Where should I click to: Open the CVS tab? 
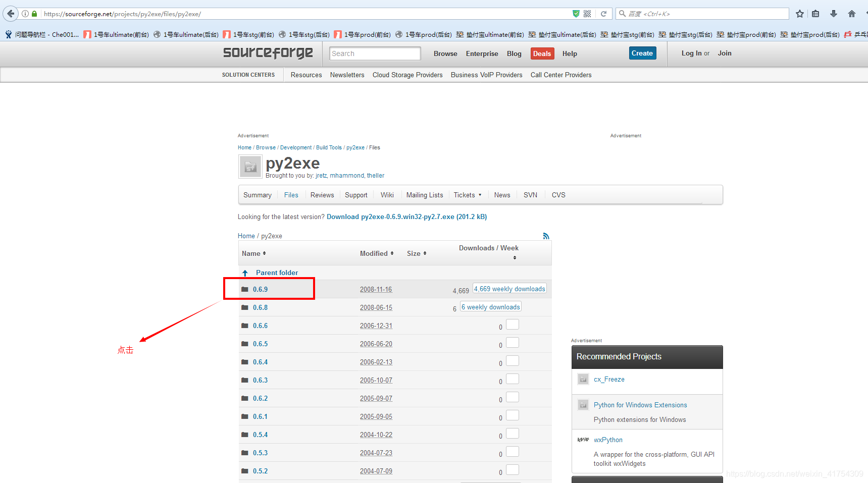558,195
